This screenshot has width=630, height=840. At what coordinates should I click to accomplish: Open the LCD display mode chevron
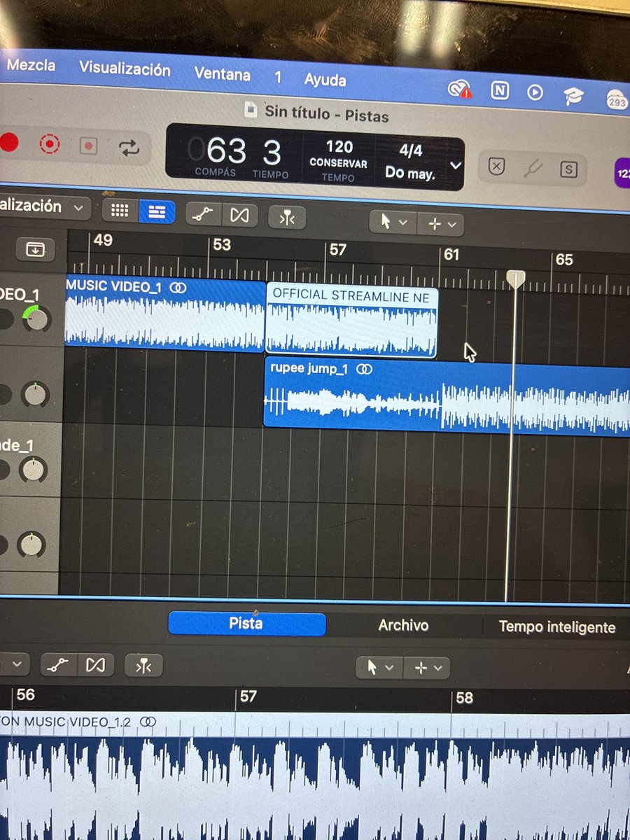(456, 166)
